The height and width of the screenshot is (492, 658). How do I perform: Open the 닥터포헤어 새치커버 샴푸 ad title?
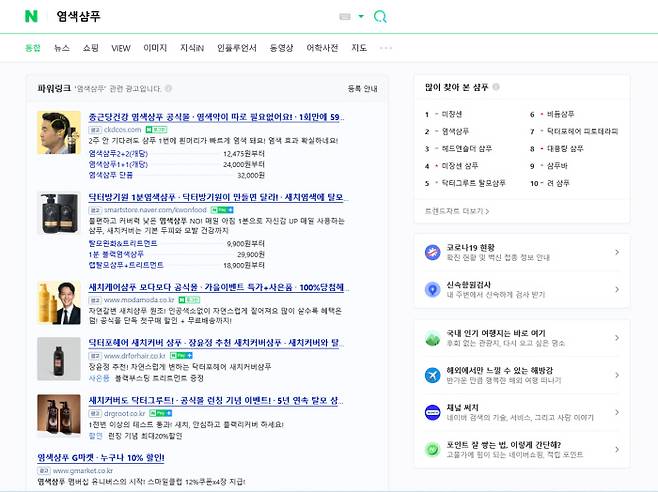pyautogui.click(x=216, y=343)
